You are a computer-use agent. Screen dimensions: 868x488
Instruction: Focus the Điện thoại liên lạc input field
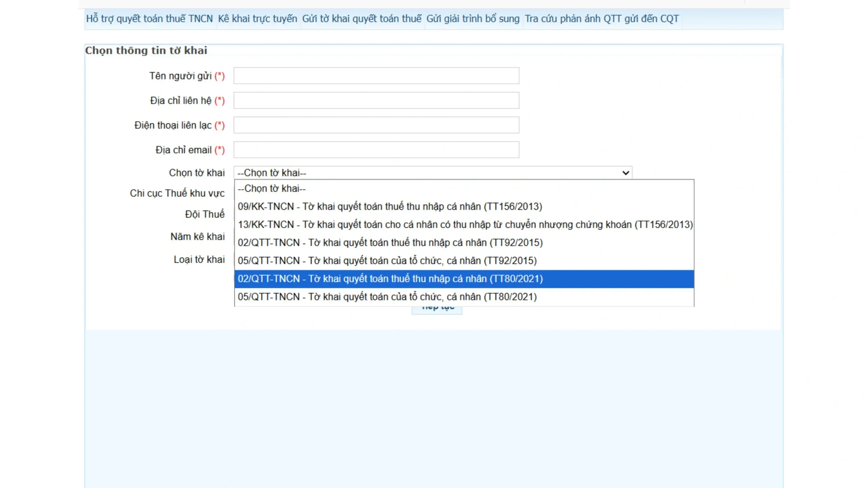tap(376, 125)
